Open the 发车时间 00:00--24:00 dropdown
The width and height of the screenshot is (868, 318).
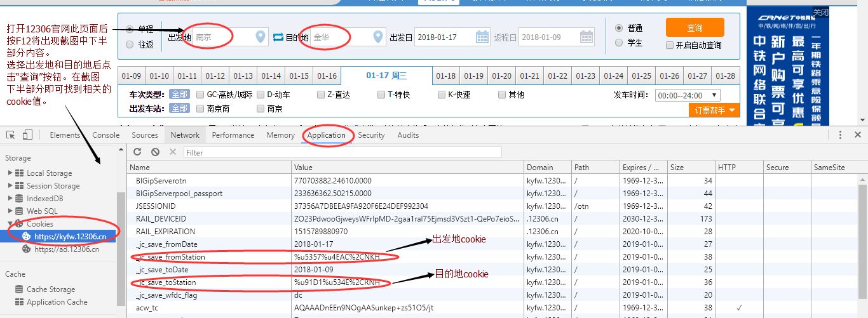(688, 95)
